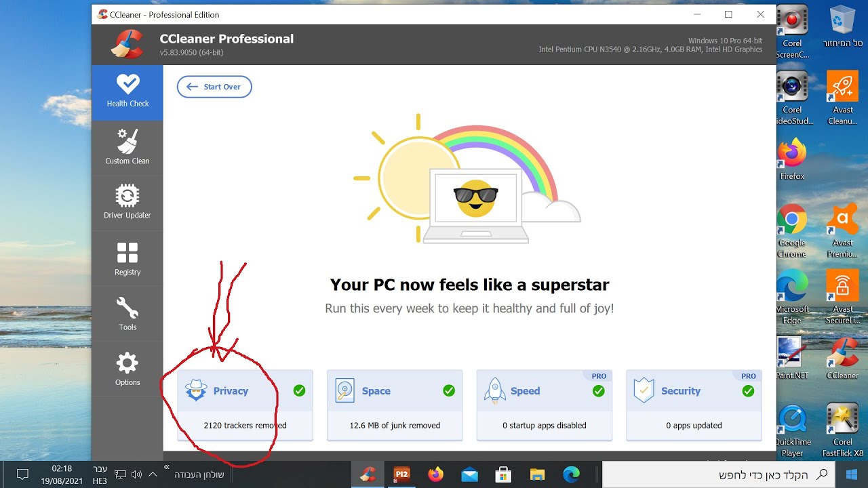Screen dimensions: 868x488
Task: Open the notification center icon
Action: (x=22, y=474)
